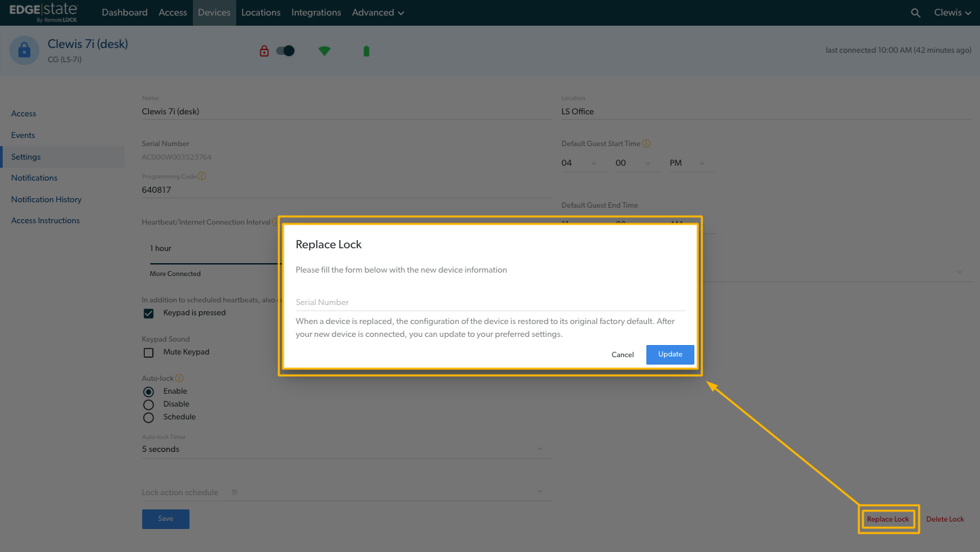The image size is (980, 552).
Task: Open Notifications in the left sidebar
Action: pos(34,178)
